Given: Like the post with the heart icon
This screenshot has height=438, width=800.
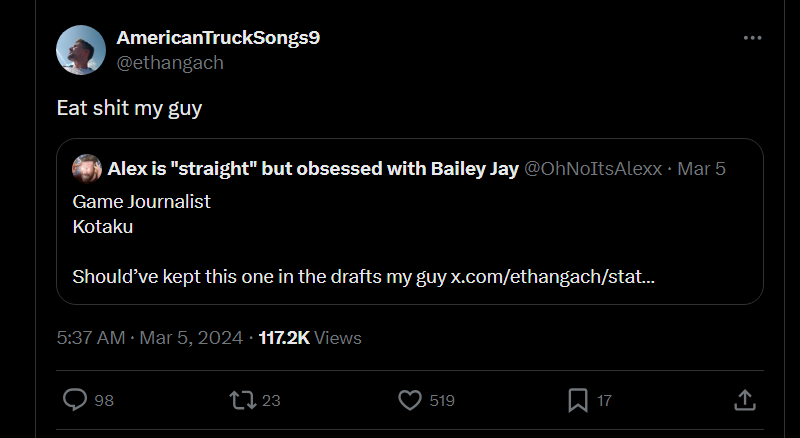Looking at the screenshot, I should (x=410, y=400).
